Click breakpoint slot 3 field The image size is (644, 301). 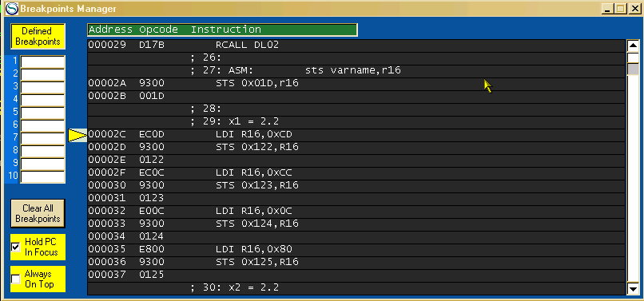click(x=42, y=87)
